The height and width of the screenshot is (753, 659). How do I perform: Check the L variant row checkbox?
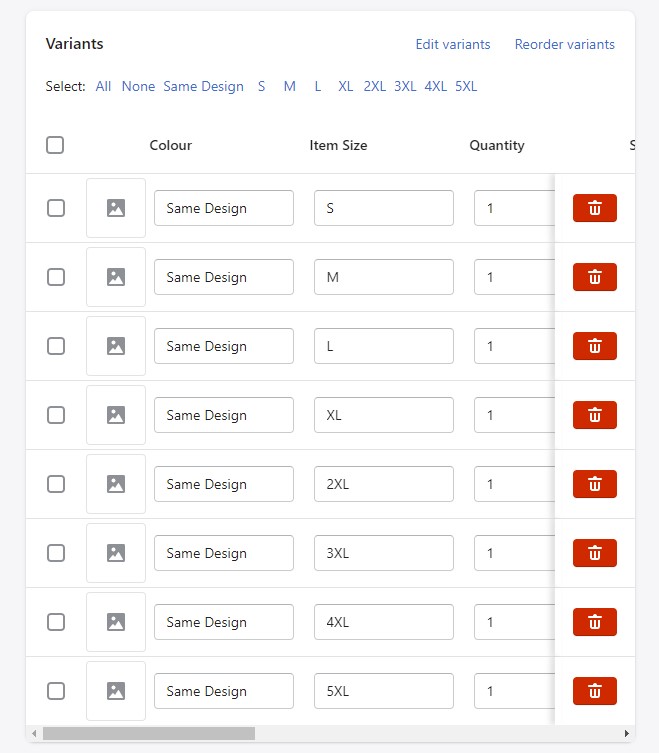pyautogui.click(x=56, y=346)
